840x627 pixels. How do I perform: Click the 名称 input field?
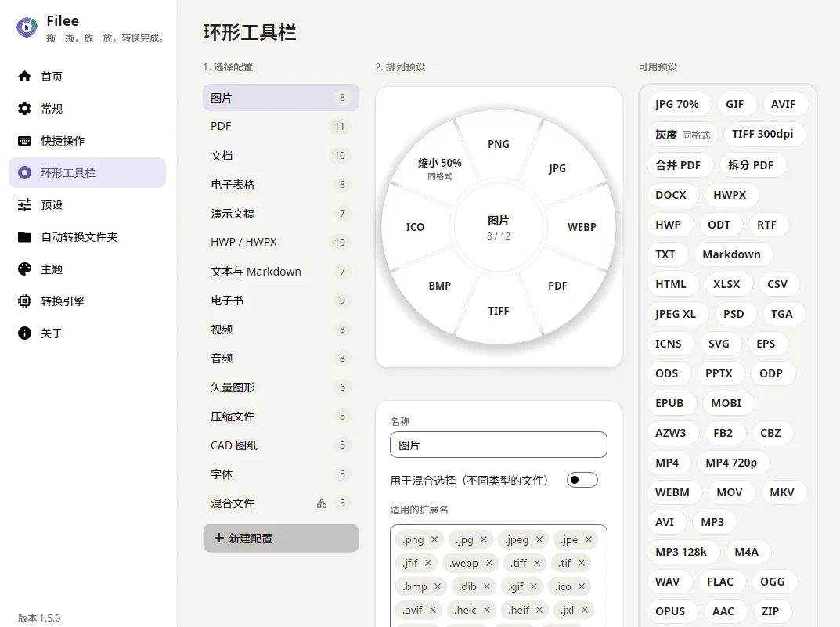498,445
